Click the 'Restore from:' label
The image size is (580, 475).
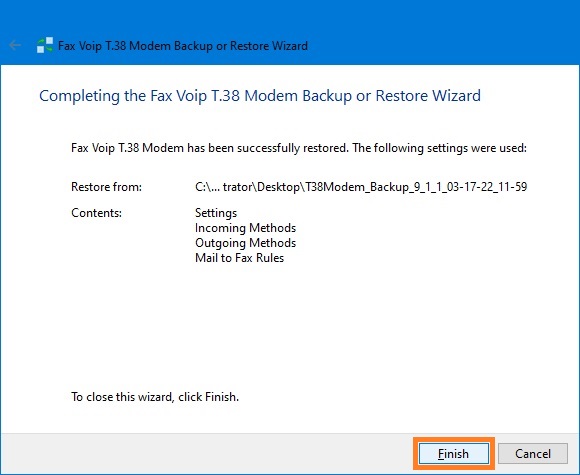[107, 187]
